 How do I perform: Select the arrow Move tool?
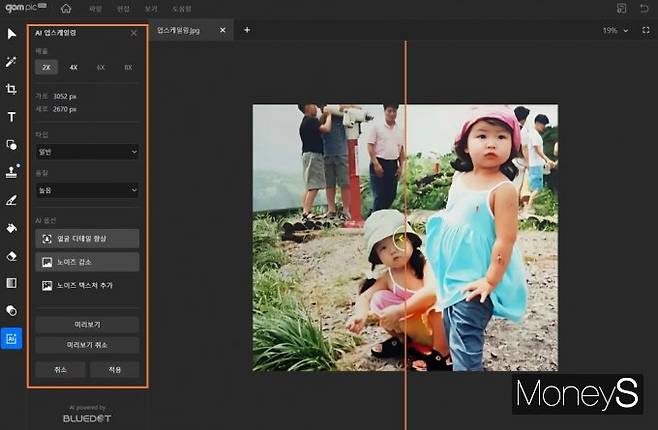click(12, 34)
